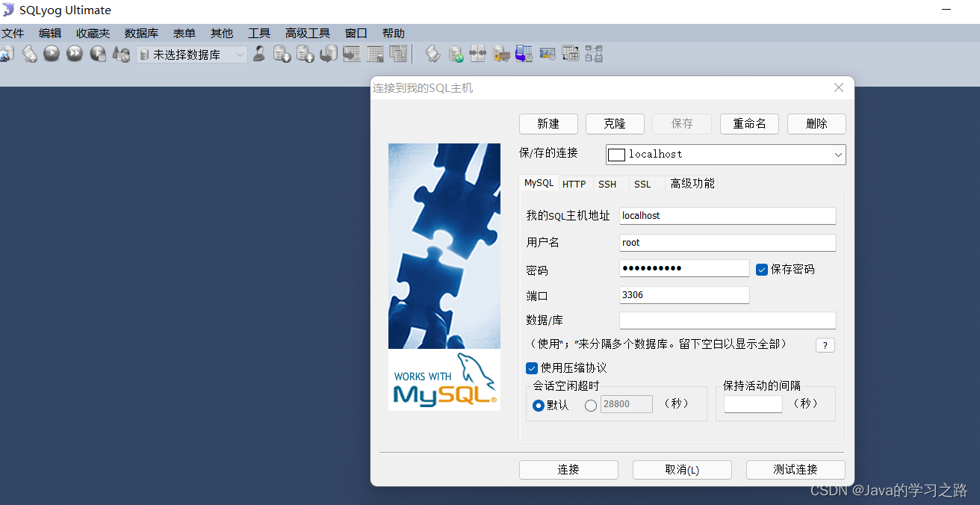Click the table grid with pencil icon
Viewport: 980px width, 505px height.
[x=375, y=54]
